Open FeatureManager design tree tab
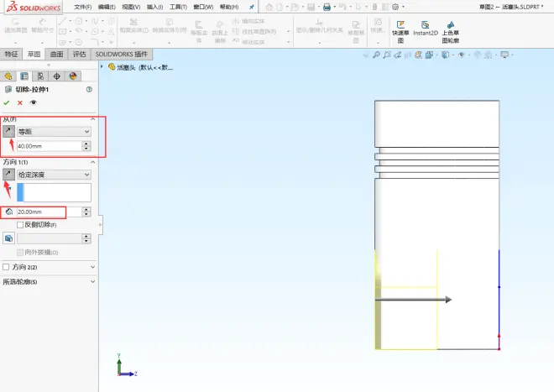554x392 pixels. tap(8, 76)
